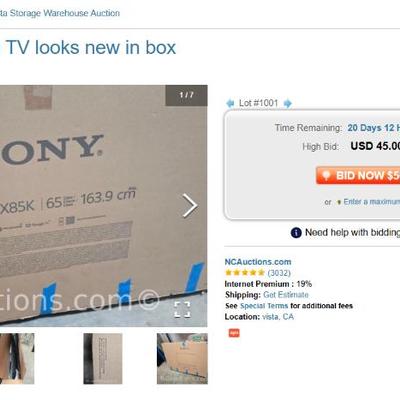
Task: Go to the previous lot arrow
Action: [230, 103]
